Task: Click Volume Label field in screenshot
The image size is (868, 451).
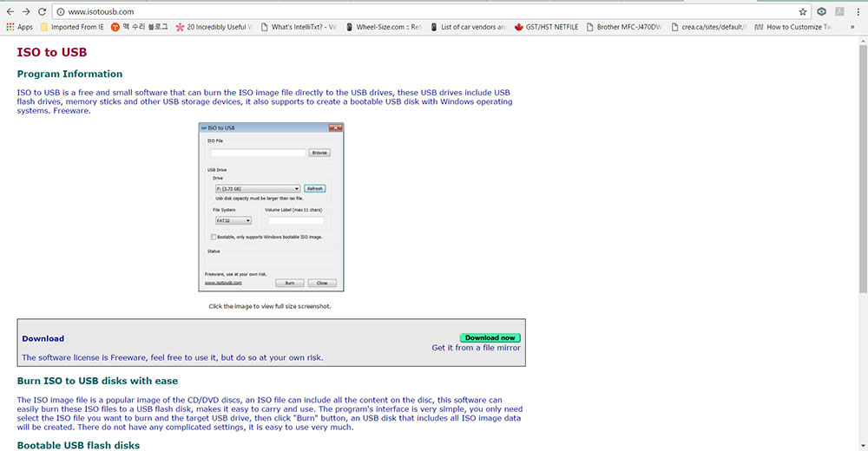Action: pyautogui.click(x=296, y=221)
